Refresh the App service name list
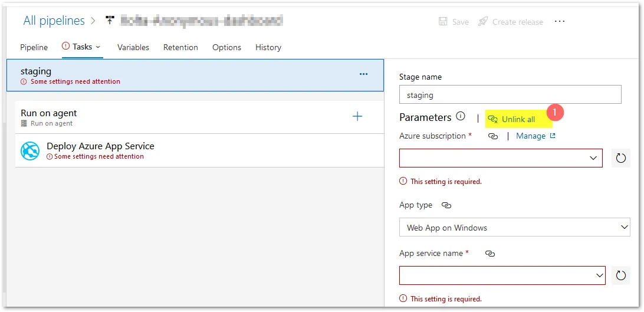Image resolution: width=644 pixels, height=312 pixels. tap(620, 275)
